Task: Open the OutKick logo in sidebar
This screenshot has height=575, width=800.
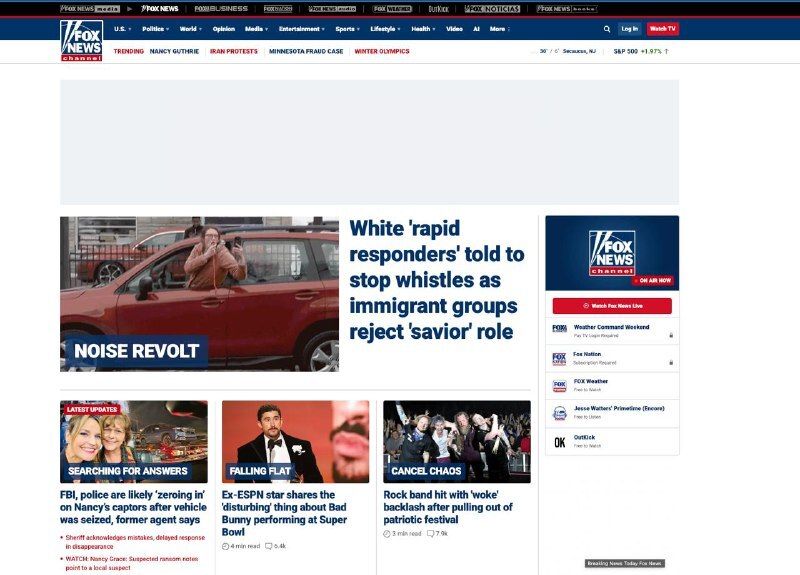Action: click(559, 442)
